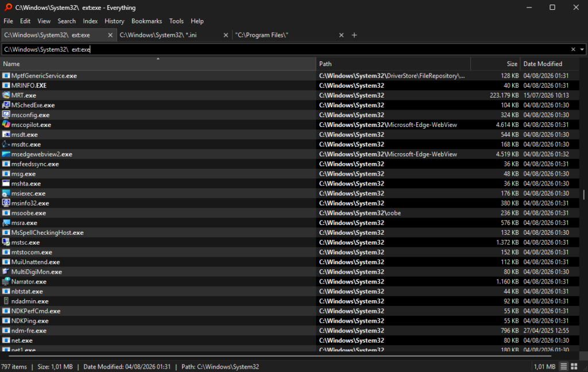Click the MRT.exe file icon

6,95
